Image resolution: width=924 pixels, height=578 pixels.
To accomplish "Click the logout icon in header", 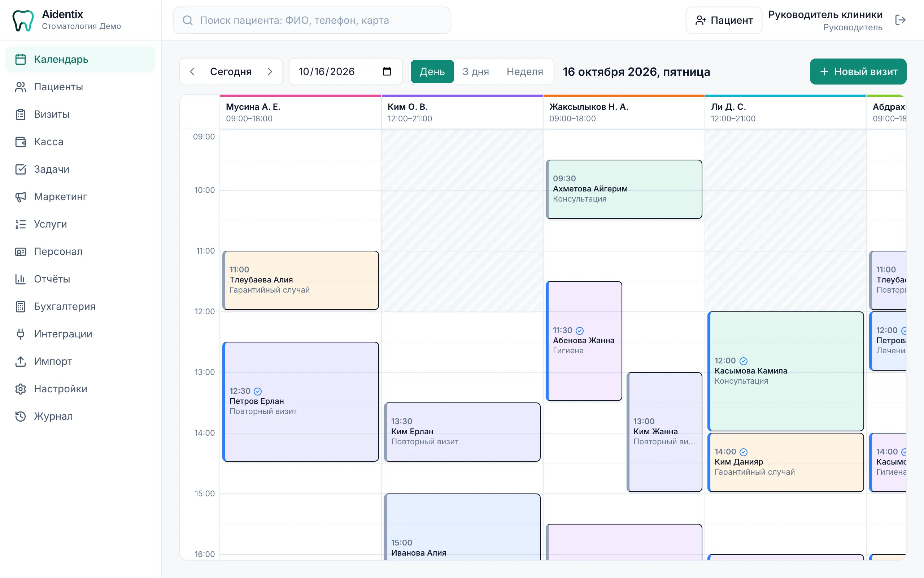I will coord(900,20).
